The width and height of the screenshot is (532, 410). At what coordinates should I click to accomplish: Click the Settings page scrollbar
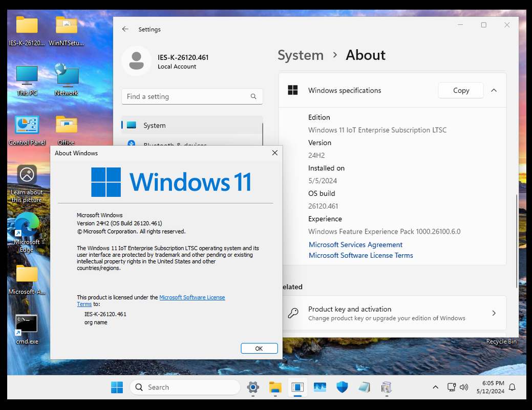(x=517, y=241)
